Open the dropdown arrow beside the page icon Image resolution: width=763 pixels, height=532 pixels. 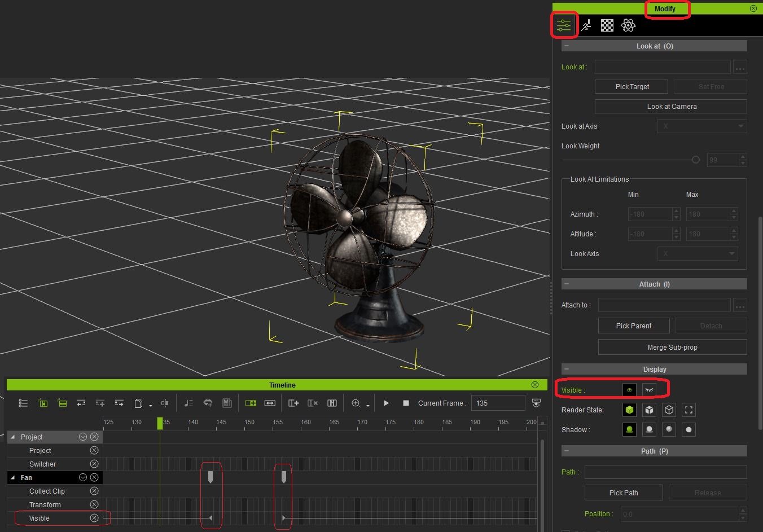(x=151, y=405)
